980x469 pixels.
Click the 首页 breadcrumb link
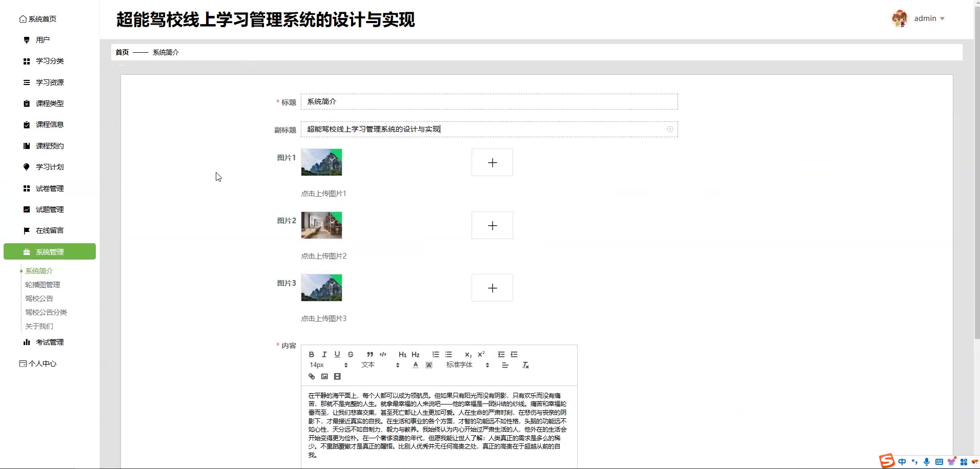(x=122, y=52)
